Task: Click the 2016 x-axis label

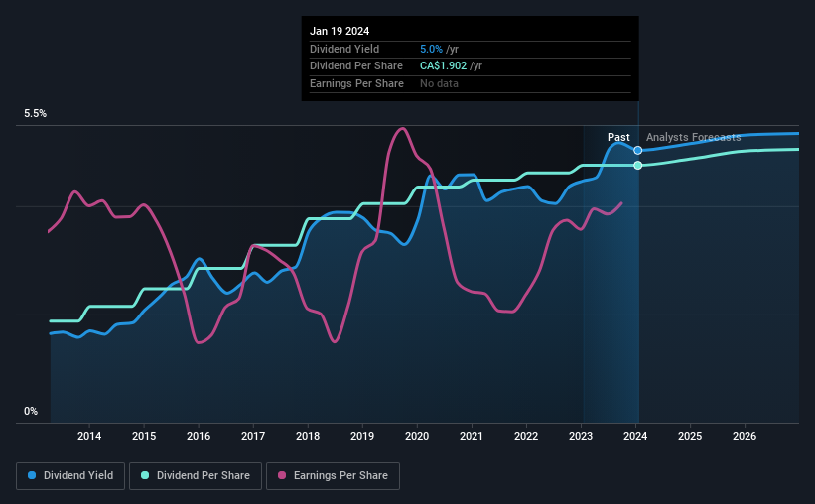Action: [199, 436]
